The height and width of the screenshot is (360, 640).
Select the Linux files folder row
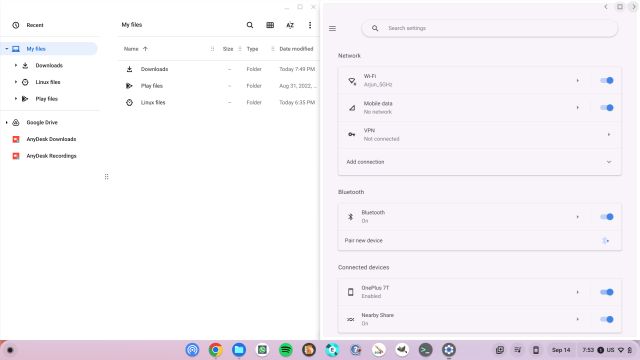(219, 102)
